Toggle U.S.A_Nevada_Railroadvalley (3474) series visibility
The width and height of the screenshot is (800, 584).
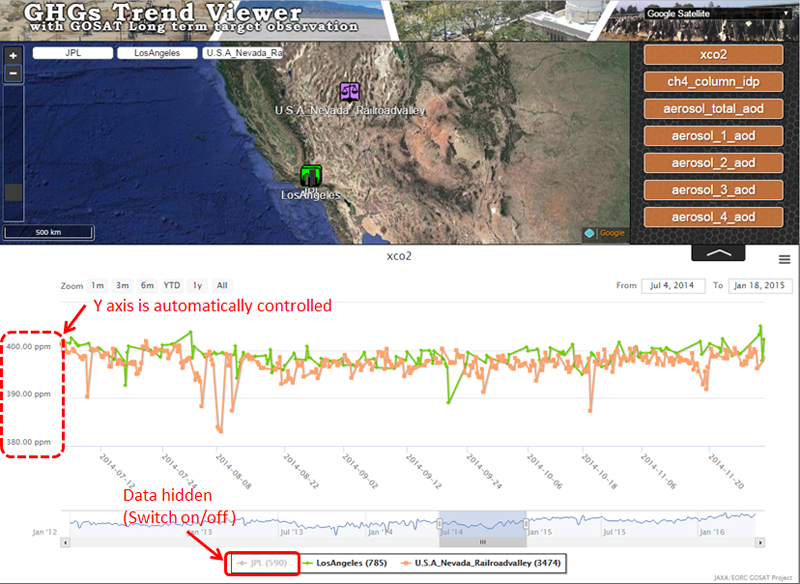tap(481, 563)
